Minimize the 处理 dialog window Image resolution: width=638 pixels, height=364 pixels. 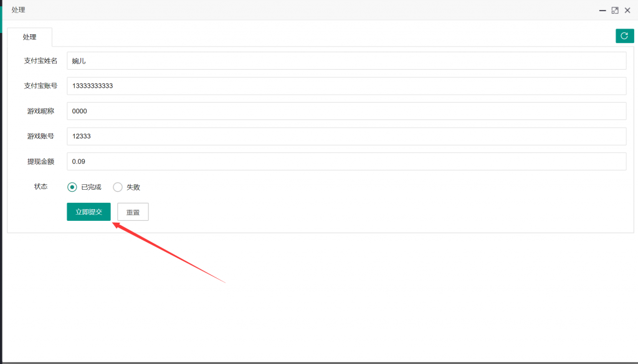tap(602, 11)
